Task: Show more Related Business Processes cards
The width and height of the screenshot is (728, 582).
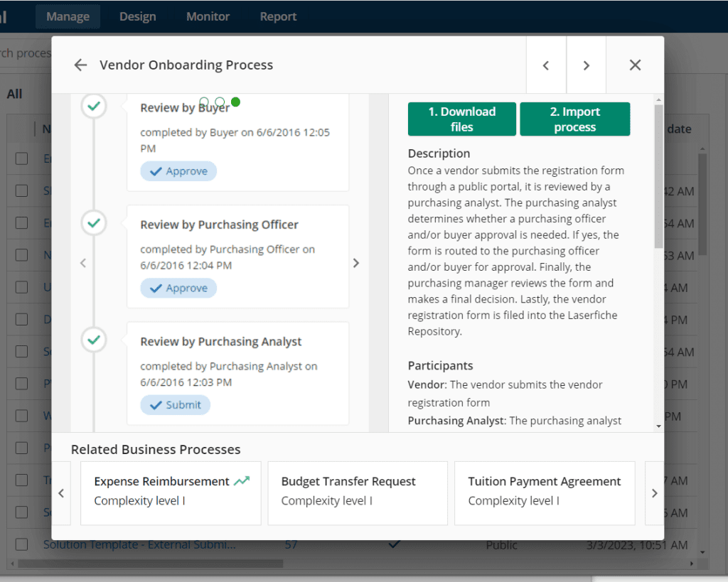Action: [x=654, y=493]
